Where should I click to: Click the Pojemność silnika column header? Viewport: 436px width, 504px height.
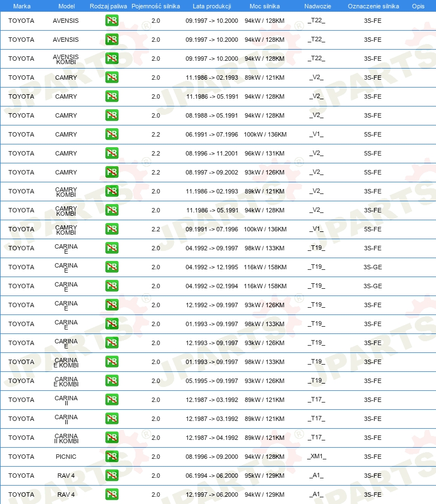pyautogui.click(x=156, y=6)
